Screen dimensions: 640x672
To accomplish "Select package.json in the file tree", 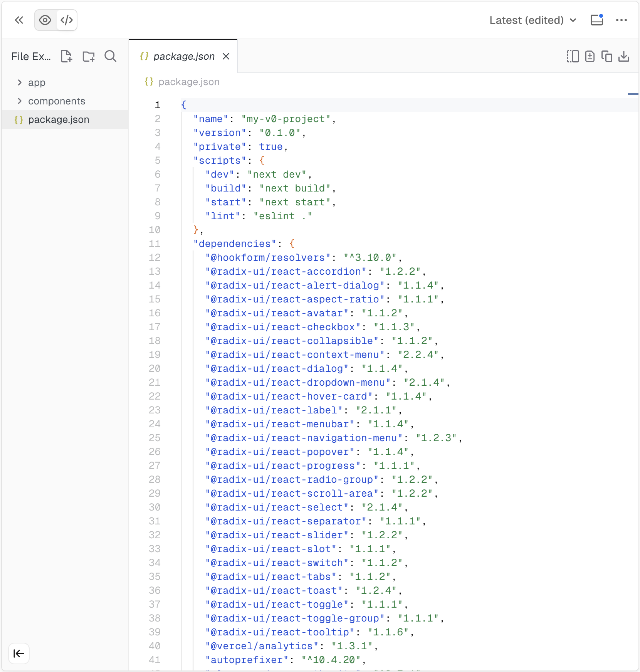I will pos(65,119).
